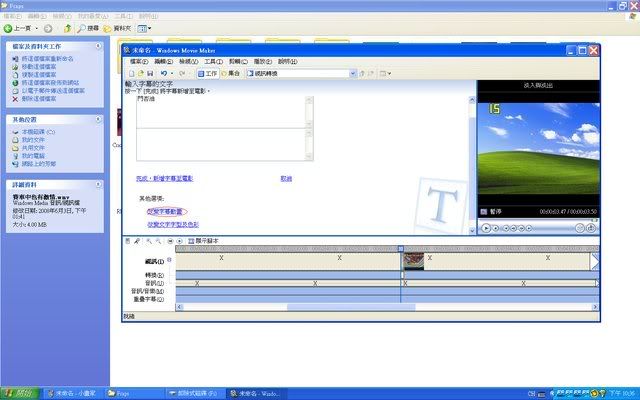Open the 工作 (Tasks) pane button
This screenshot has height=400, width=640.
click(207, 73)
